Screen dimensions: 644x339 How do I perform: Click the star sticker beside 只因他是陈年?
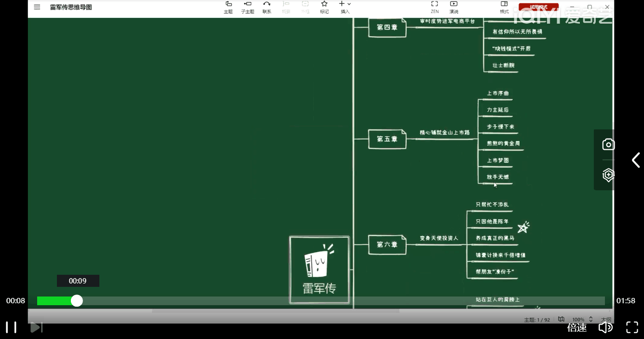523,227
